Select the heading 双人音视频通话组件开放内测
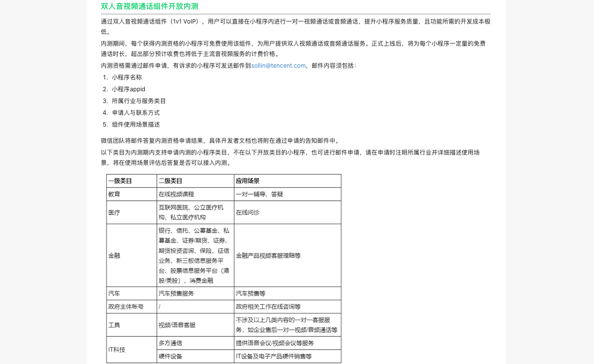 coord(150,6)
